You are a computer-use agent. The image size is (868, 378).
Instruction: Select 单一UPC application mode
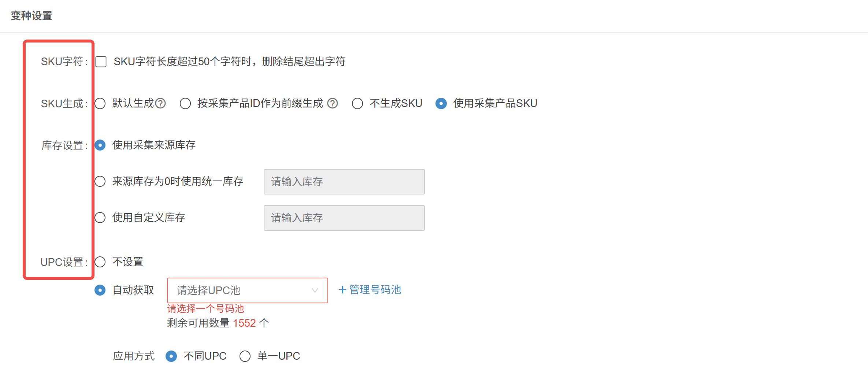point(245,356)
